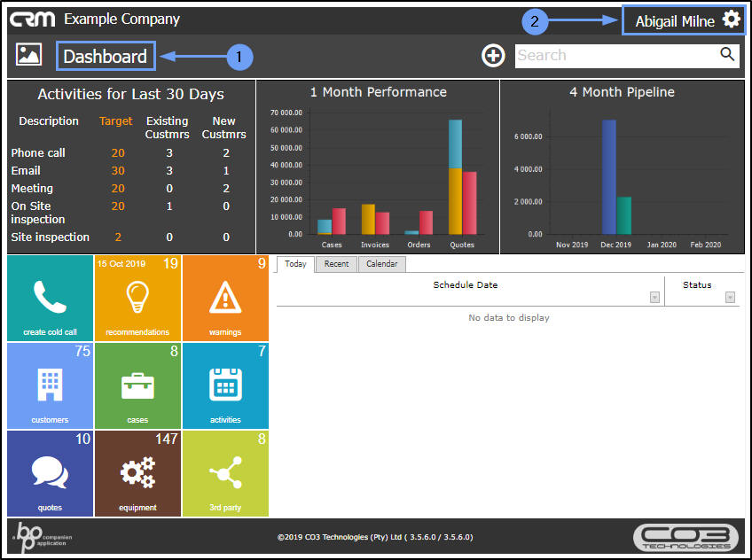The image size is (752, 560).
Task: Open the cases briefcase tile
Action: pos(137,385)
